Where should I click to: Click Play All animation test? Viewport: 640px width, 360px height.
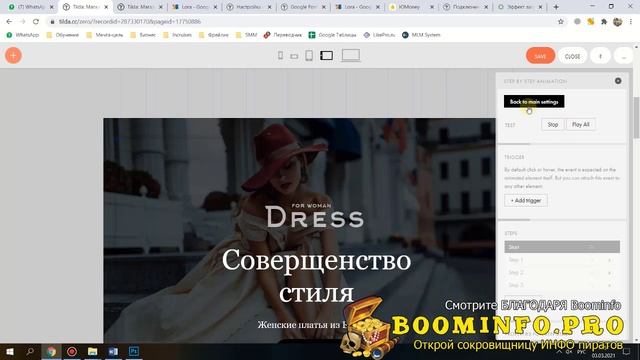click(x=580, y=124)
